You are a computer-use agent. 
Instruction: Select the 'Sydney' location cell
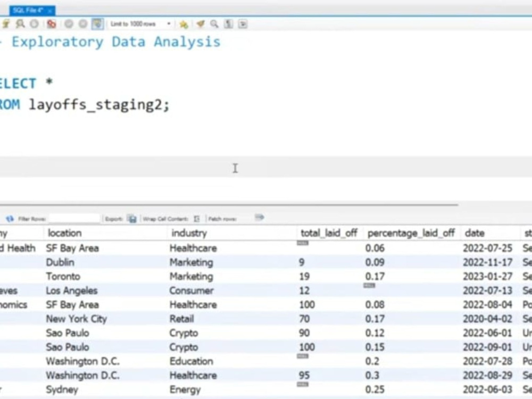point(62,389)
